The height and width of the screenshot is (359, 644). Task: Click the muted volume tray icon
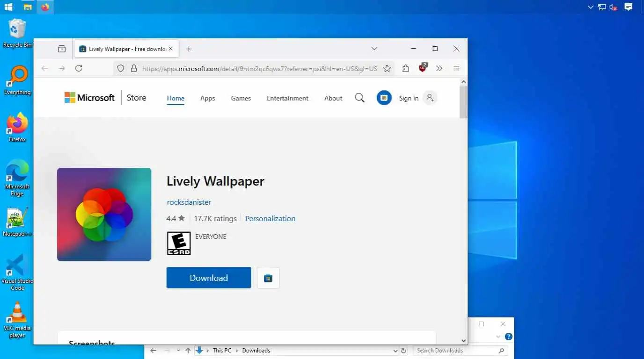click(613, 7)
